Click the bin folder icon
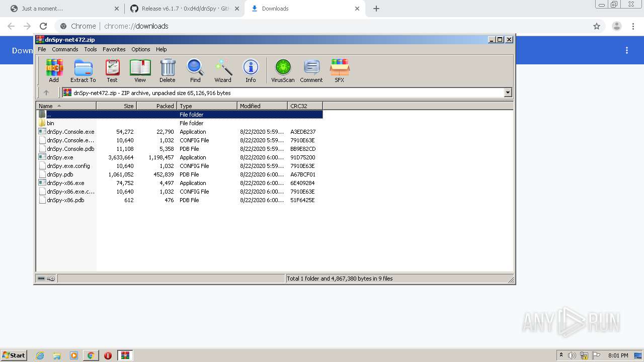This screenshot has width=644, height=362. click(x=42, y=123)
